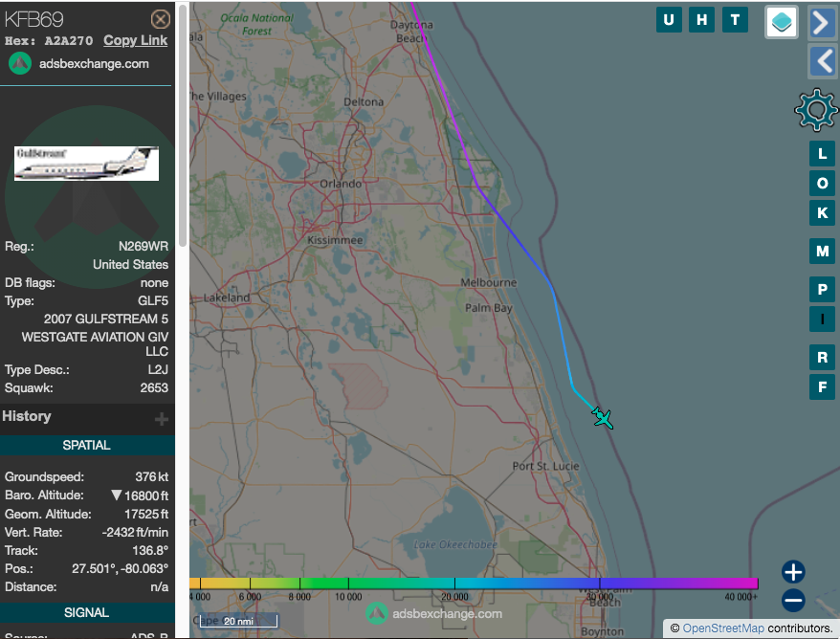This screenshot has height=639, width=840.
Task: Click the 20 nmi map scale bar
Action: (239, 621)
